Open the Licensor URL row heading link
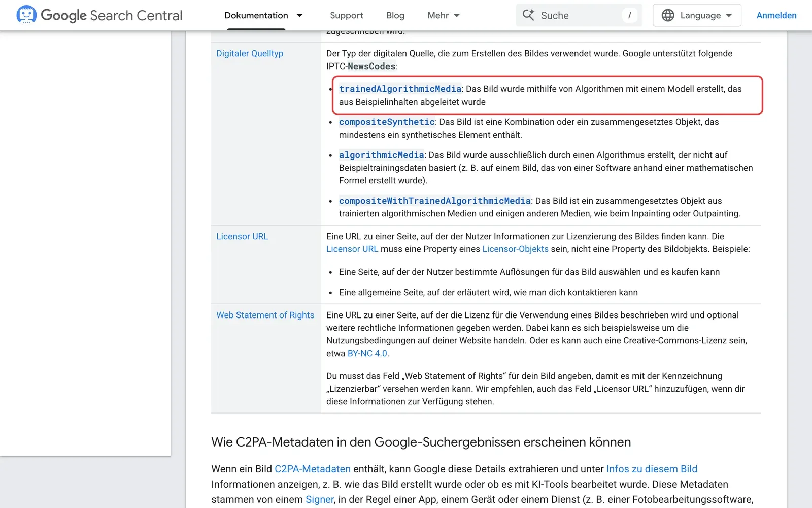This screenshot has height=508, width=812. coord(242,236)
